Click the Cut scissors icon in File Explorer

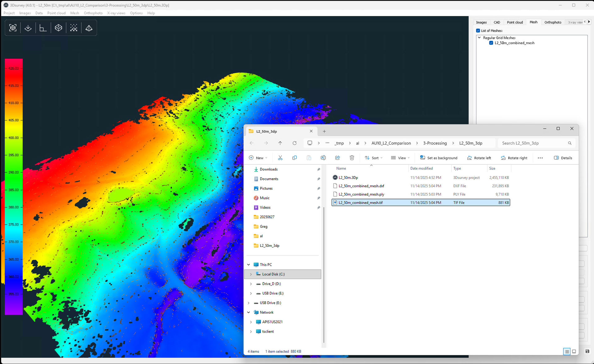pyautogui.click(x=280, y=158)
